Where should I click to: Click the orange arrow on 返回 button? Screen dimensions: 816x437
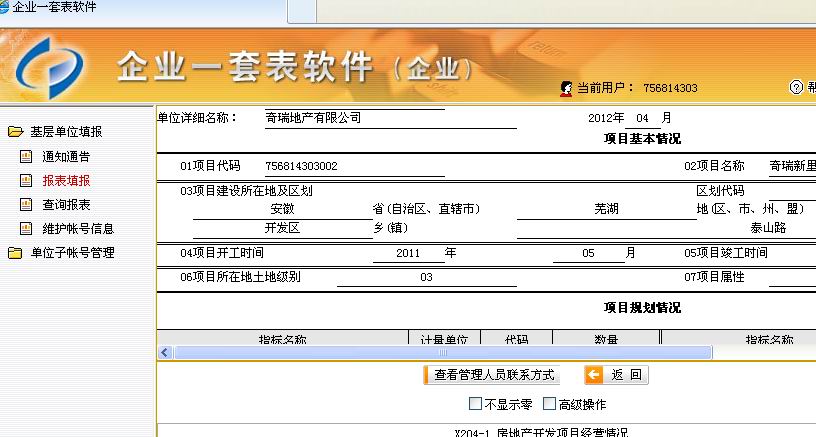(x=594, y=375)
